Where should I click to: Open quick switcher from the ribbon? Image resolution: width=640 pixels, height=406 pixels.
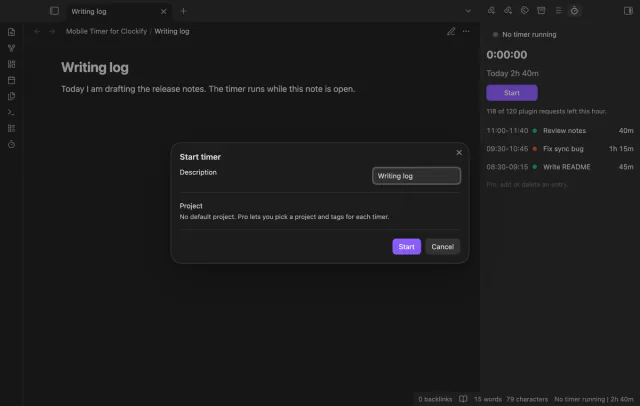pos(11,32)
